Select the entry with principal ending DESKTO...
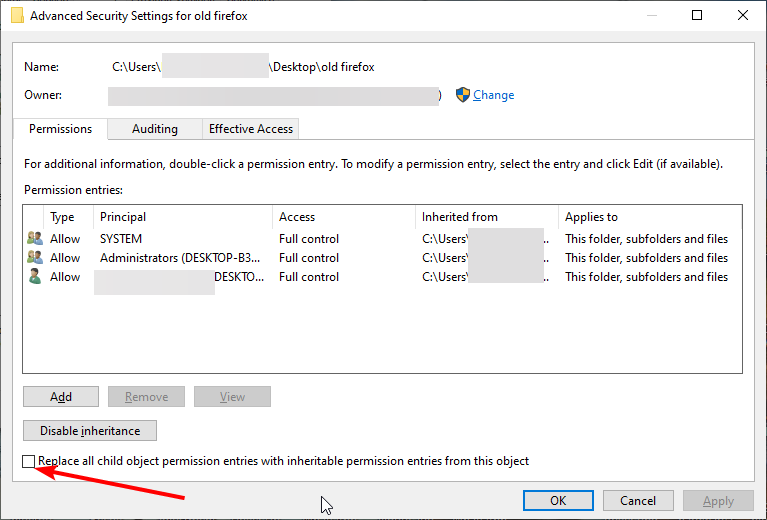The height and width of the screenshot is (520, 767). click(382, 277)
